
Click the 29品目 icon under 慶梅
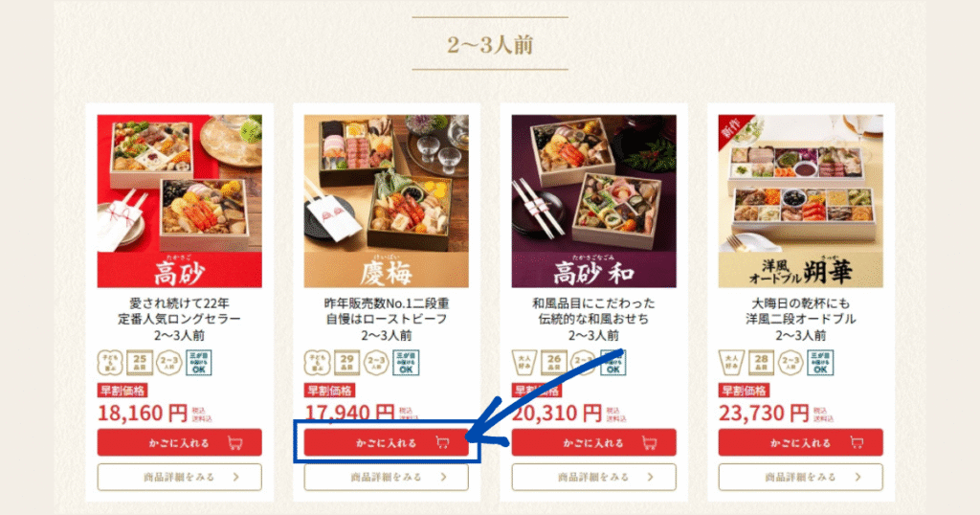tap(346, 363)
